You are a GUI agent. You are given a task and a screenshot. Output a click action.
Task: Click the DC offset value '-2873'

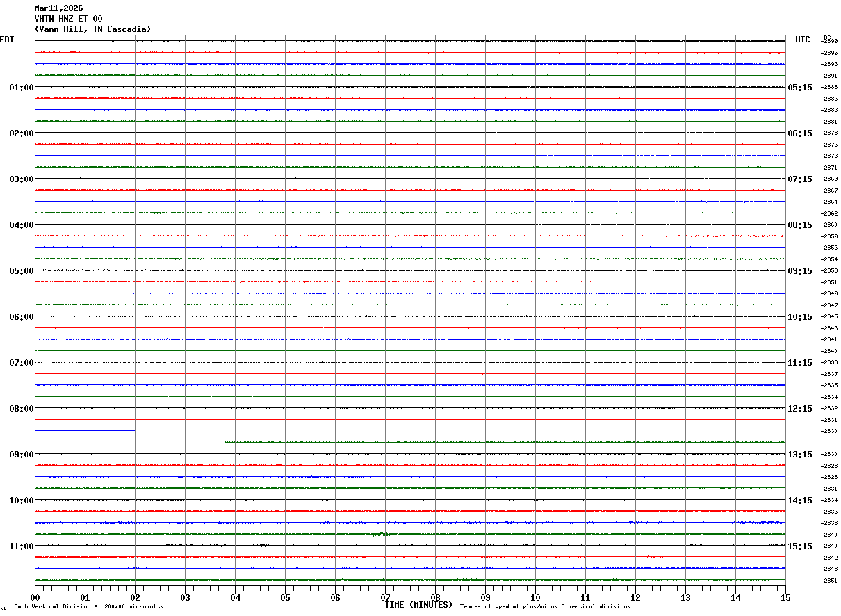coord(830,156)
